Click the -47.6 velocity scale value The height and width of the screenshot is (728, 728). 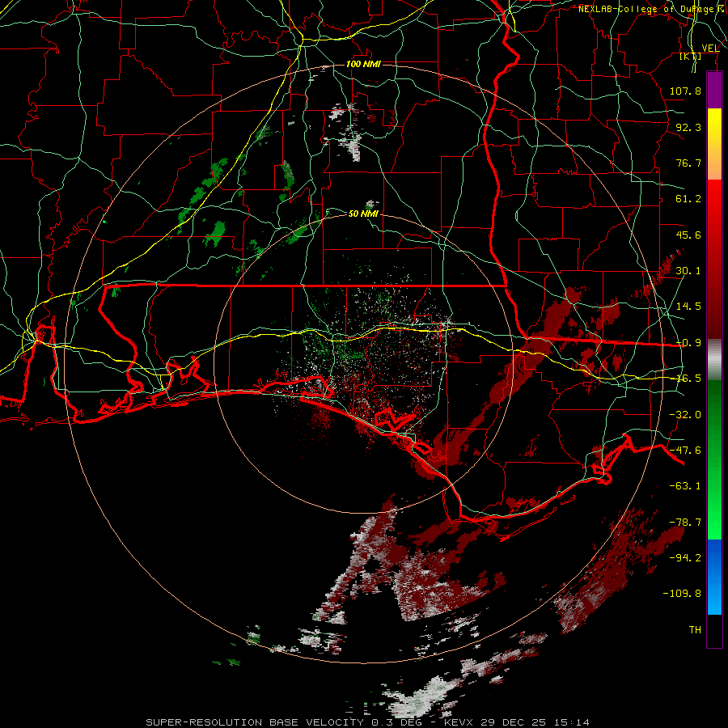(685, 451)
